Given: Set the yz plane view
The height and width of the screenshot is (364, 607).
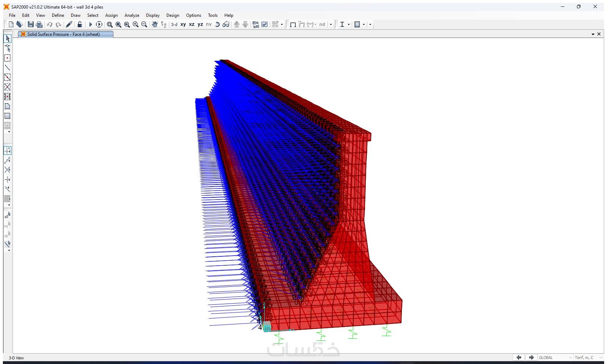Looking at the screenshot, I should click(x=200, y=24).
